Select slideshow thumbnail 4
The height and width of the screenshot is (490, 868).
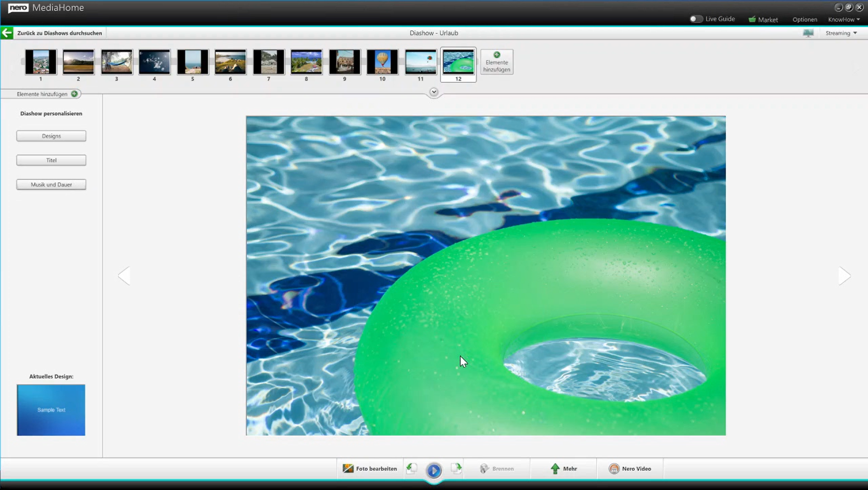click(x=154, y=62)
